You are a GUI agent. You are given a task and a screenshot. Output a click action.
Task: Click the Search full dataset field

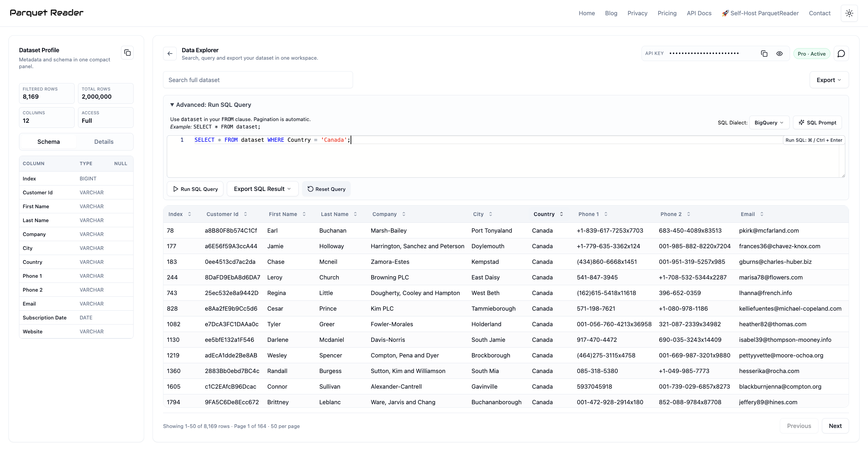(x=258, y=80)
